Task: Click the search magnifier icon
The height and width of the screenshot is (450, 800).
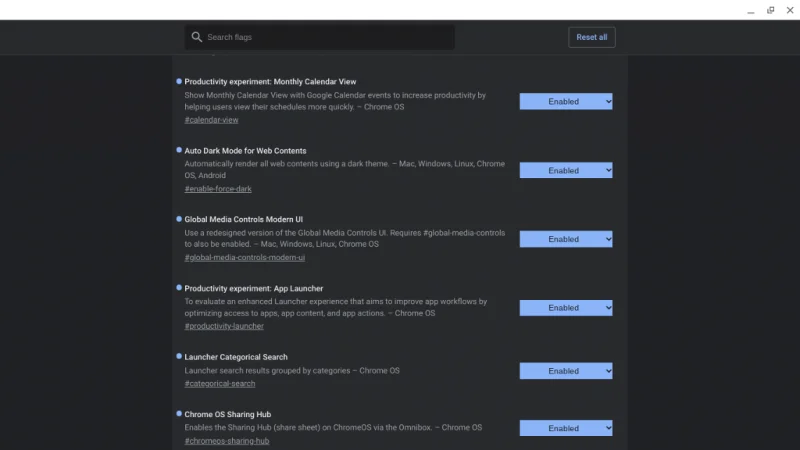Action: tap(196, 37)
